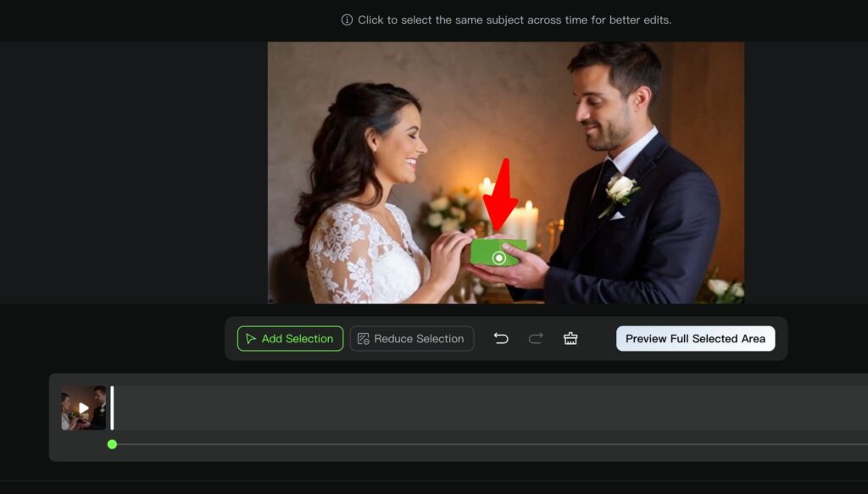This screenshot has height=494, width=868.
Task: Click the undo arrow icon
Action: tap(502, 337)
